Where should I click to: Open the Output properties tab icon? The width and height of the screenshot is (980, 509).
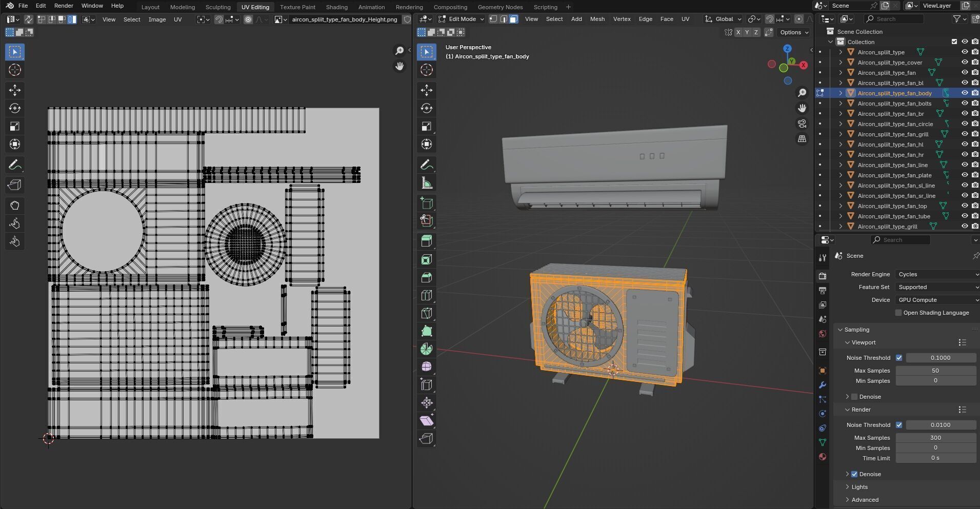click(823, 291)
